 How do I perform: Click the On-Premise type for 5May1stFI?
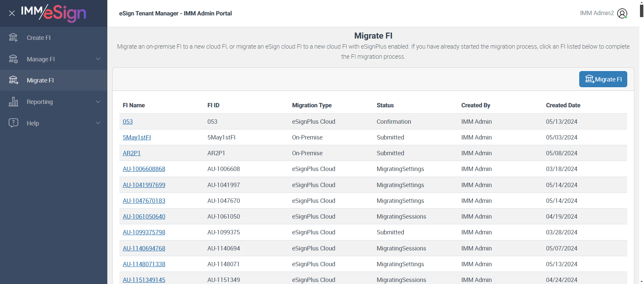tap(307, 137)
